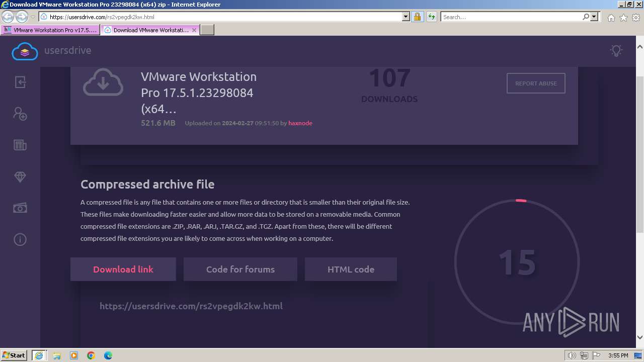Screen dimensions: 644x362
Task: Click the usersdrive.com/rs2vpegdk2kw.html share link text
Action: [191, 306]
